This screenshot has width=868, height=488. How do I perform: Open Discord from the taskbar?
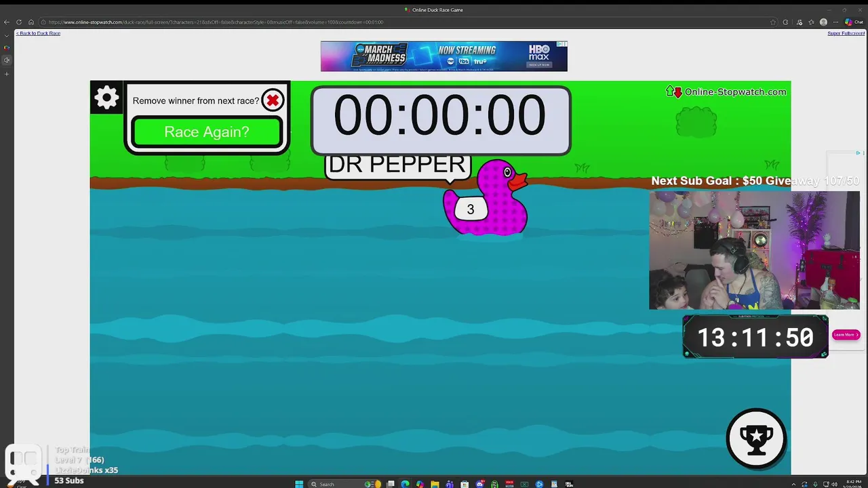click(x=479, y=484)
